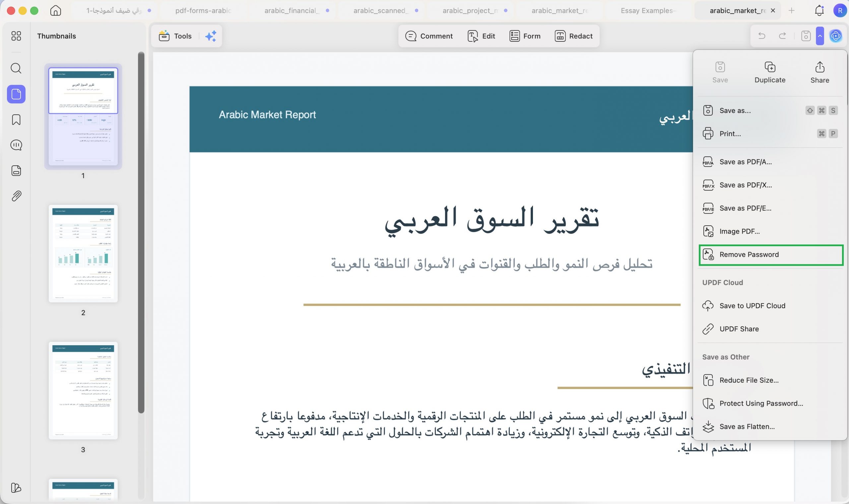
Task: Close the active arabic_market_re tab
Action: 773,11
